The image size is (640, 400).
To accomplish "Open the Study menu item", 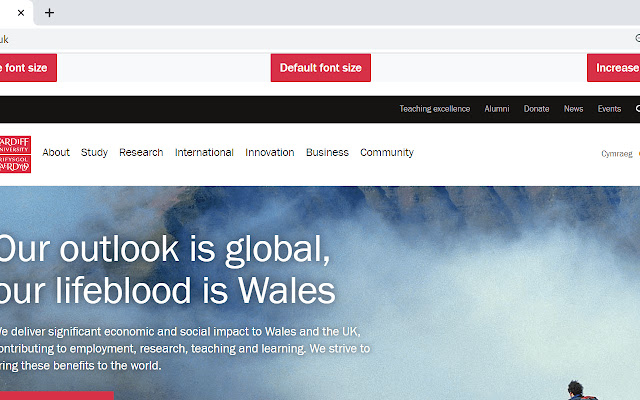I will tap(94, 153).
